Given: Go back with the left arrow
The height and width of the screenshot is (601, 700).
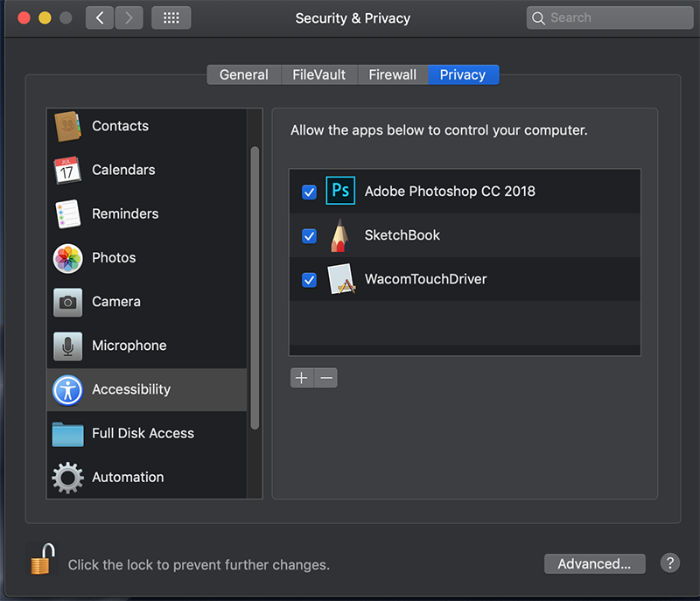Looking at the screenshot, I should click(x=100, y=17).
